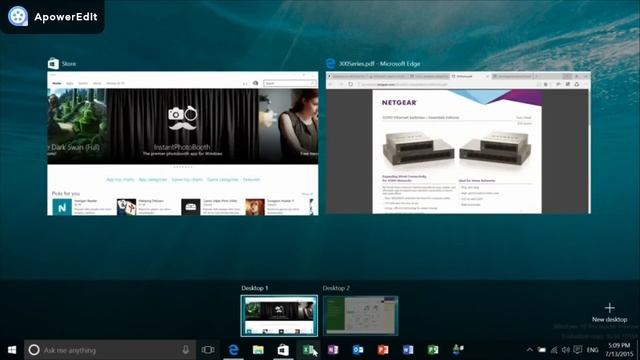Show hidden system tray icons chevron
This screenshot has width=640, height=360.
point(529,350)
